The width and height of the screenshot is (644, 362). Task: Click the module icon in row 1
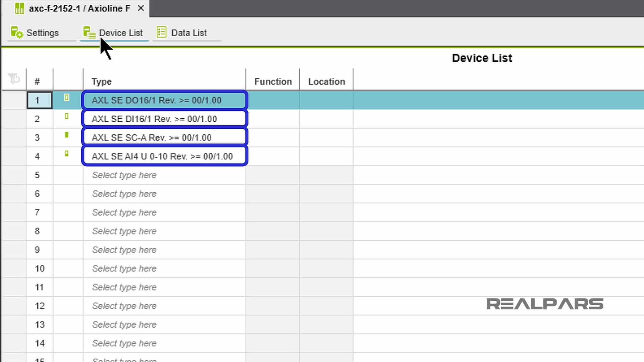[x=66, y=98]
